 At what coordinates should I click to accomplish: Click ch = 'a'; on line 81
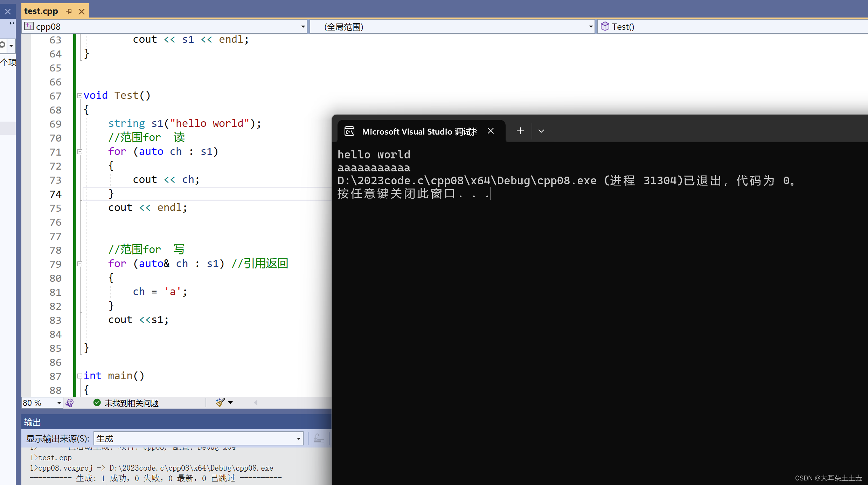pos(160,292)
